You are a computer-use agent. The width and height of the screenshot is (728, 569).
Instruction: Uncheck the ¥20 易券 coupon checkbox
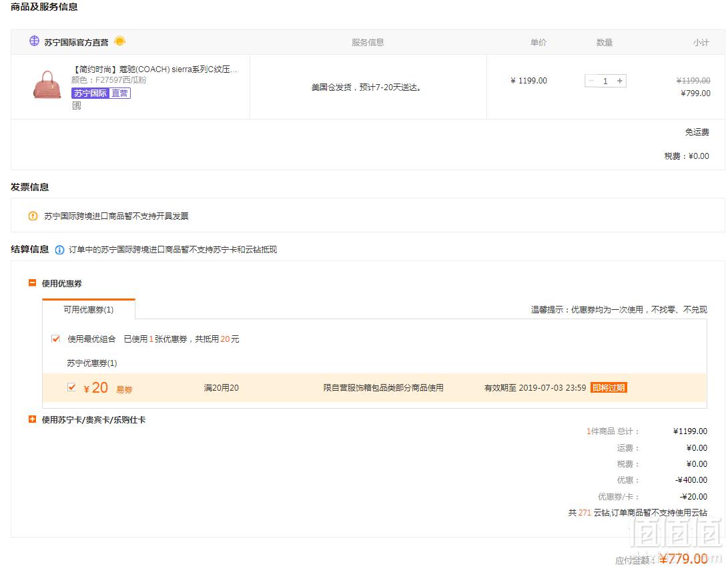(x=71, y=387)
